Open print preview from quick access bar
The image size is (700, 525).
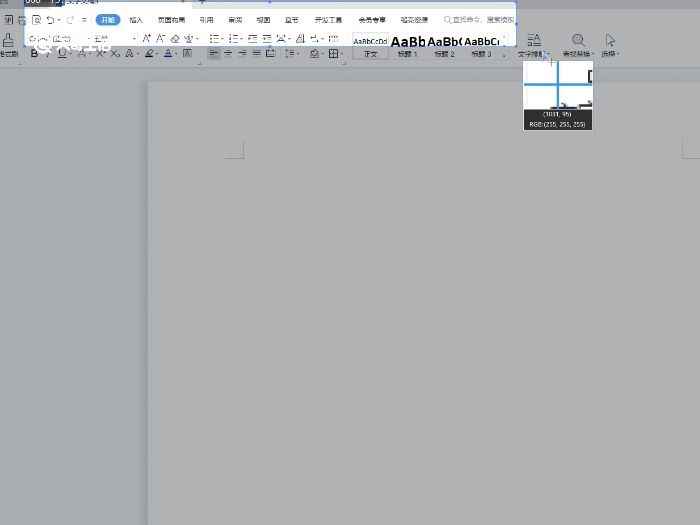[x=37, y=20]
